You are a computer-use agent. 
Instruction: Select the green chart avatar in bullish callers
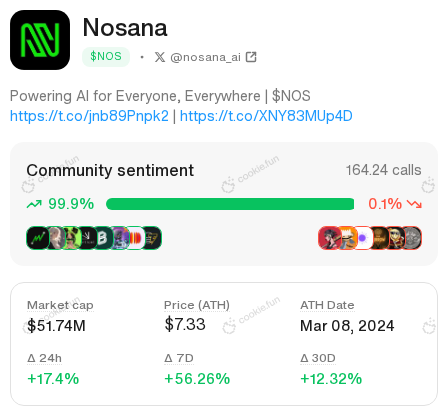point(38,238)
